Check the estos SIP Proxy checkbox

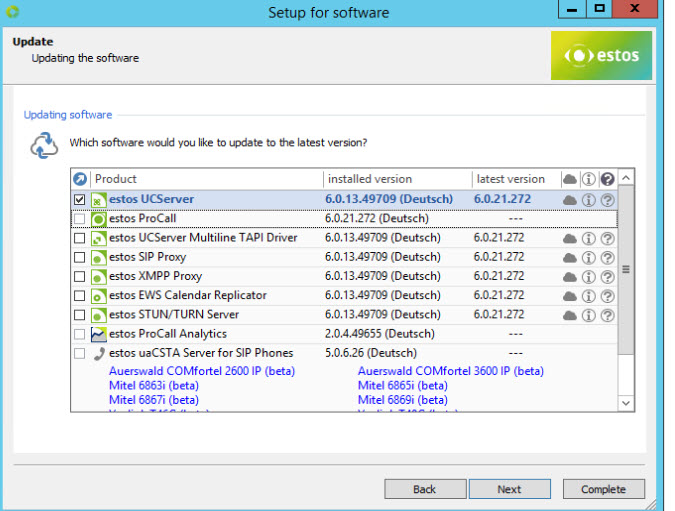point(80,258)
